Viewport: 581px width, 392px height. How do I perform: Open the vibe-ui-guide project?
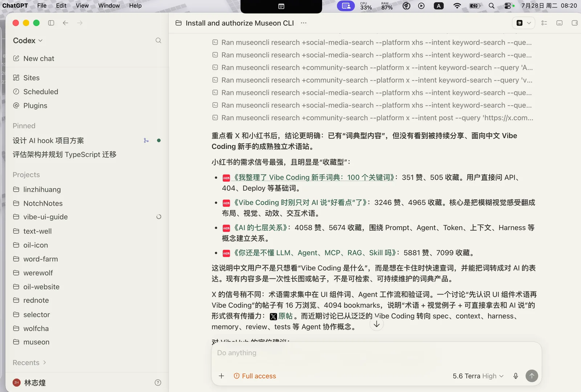tap(87, 217)
